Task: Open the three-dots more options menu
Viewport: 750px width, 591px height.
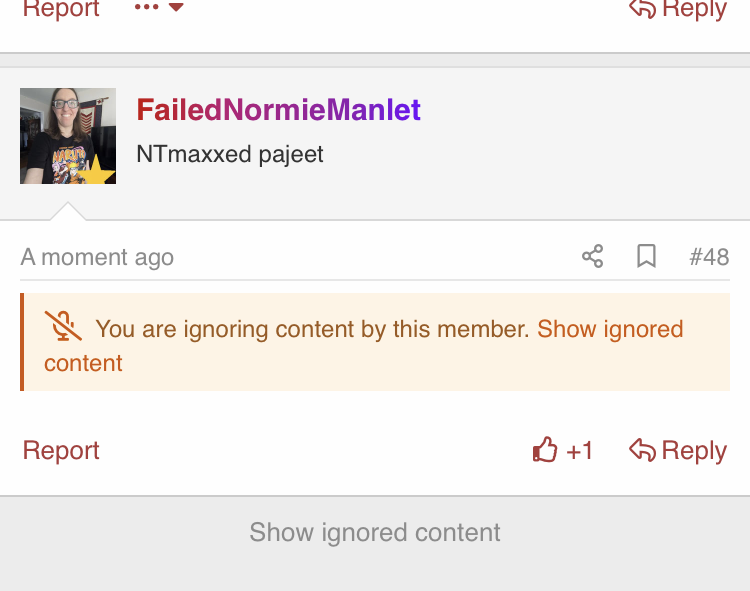Action: (146, 7)
